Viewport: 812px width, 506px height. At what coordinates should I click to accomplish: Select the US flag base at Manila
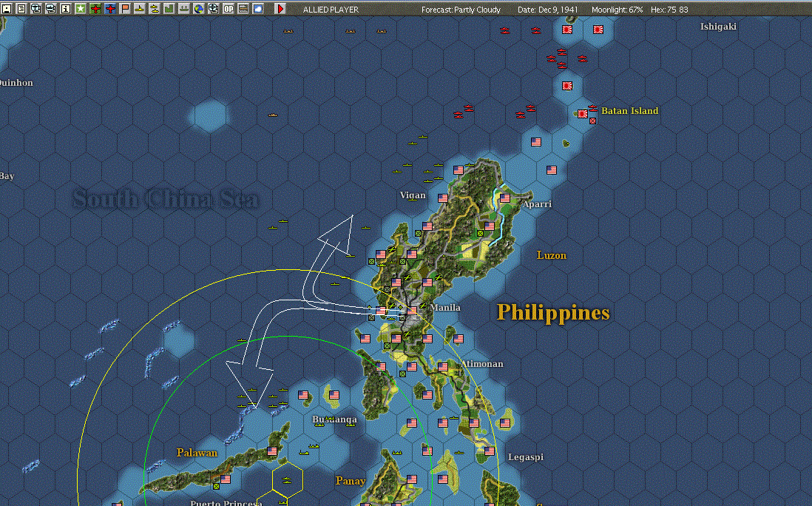point(412,311)
